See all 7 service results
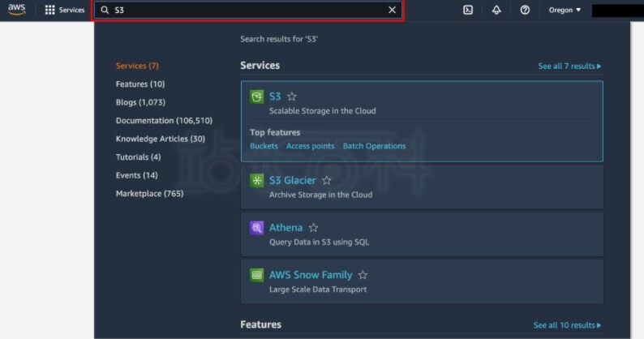The height and width of the screenshot is (339, 644). [569, 67]
